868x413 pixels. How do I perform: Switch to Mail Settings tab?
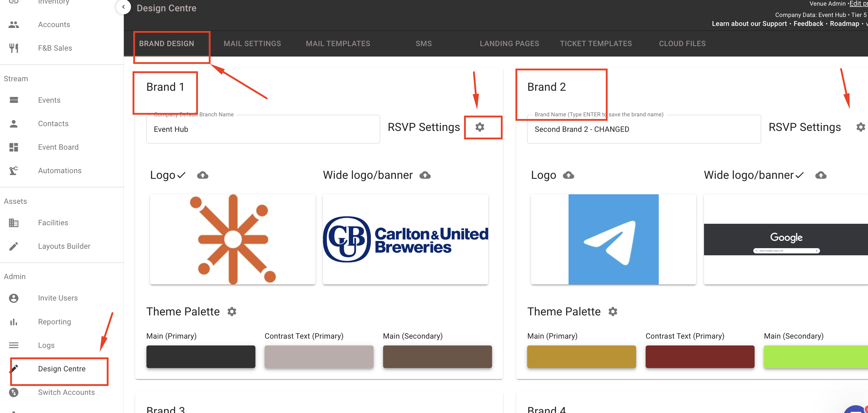(x=252, y=43)
